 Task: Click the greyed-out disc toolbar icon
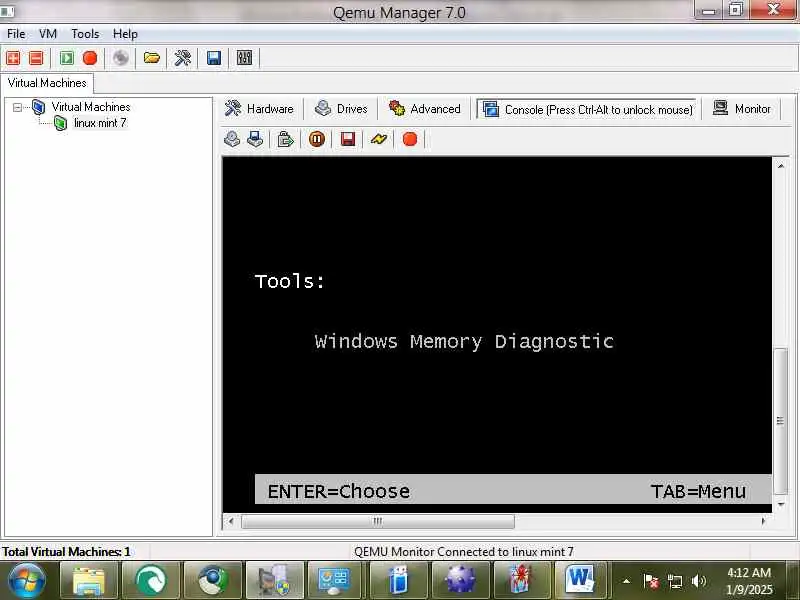(120, 58)
